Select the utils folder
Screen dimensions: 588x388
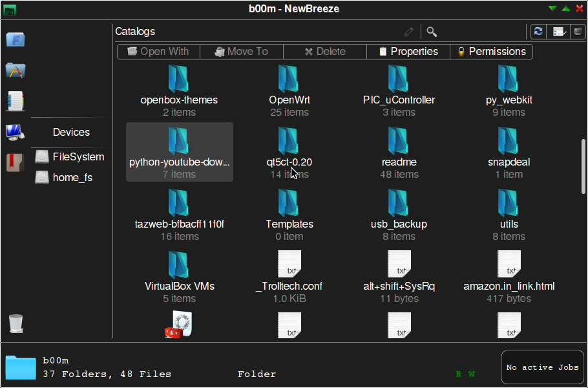509,214
